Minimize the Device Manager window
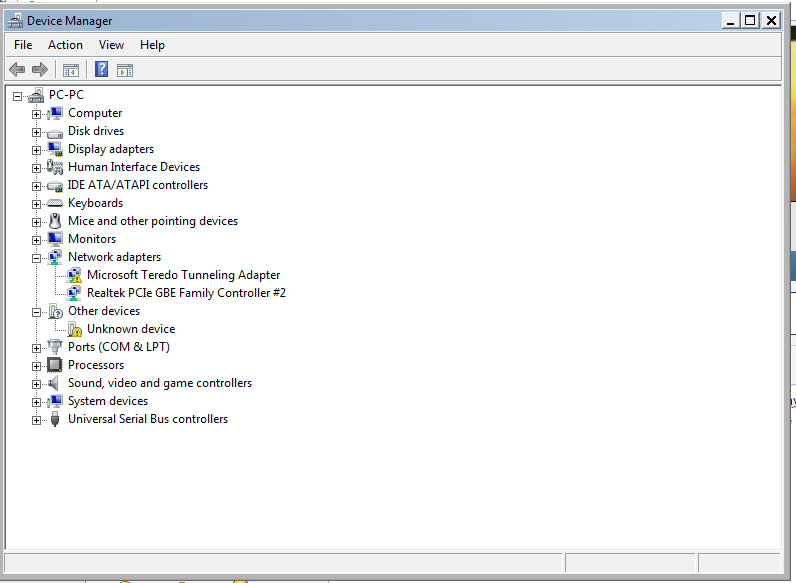The height and width of the screenshot is (583, 796). coord(731,20)
